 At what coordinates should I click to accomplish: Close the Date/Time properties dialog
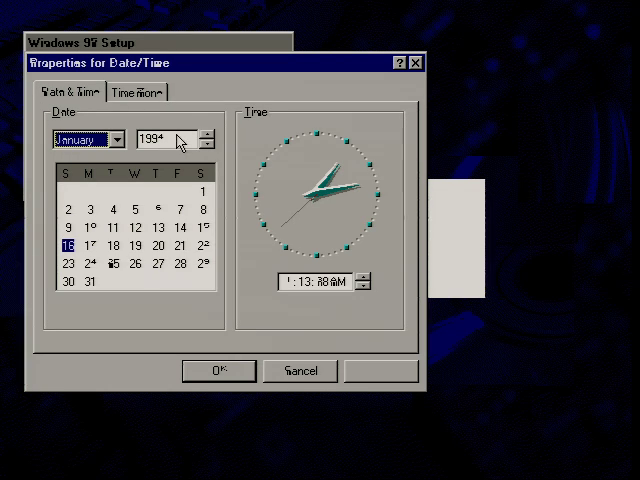[x=416, y=63]
